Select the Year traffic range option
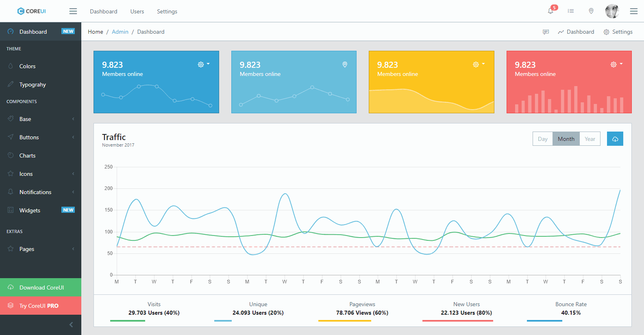The image size is (644, 335). (x=590, y=139)
